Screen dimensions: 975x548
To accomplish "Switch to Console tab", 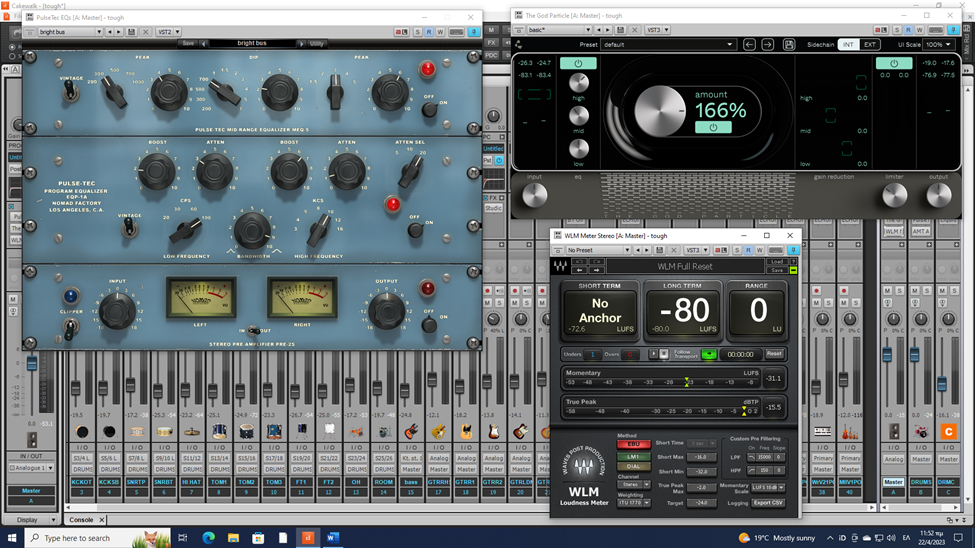I will pyautogui.click(x=81, y=519).
